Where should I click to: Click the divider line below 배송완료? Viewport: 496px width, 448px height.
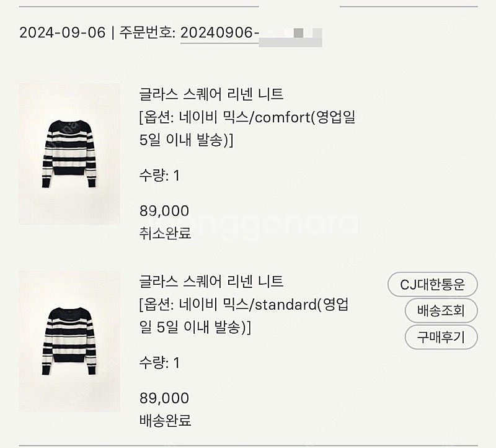click(248, 446)
